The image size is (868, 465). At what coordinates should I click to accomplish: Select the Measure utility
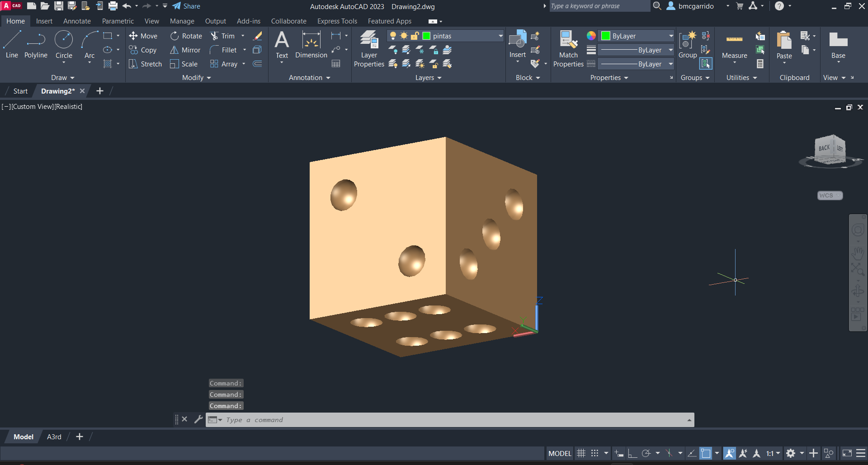pyautogui.click(x=734, y=45)
